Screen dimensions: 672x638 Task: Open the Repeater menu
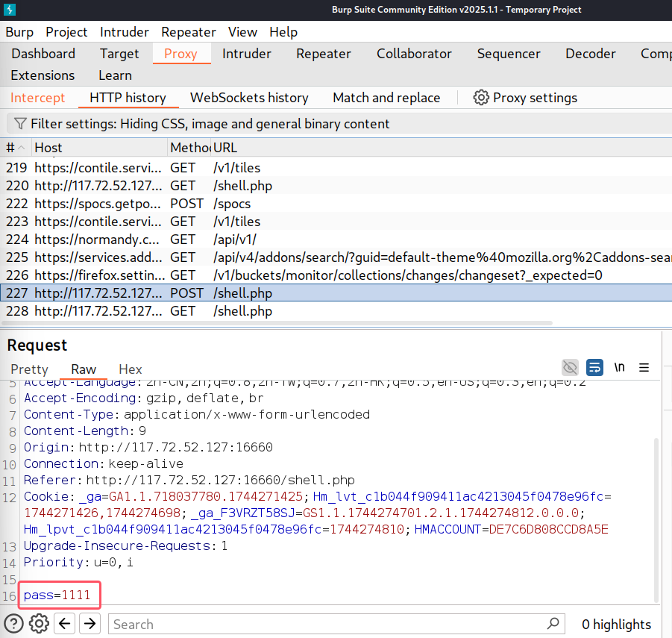pyautogui.click(x=189, y=32)
